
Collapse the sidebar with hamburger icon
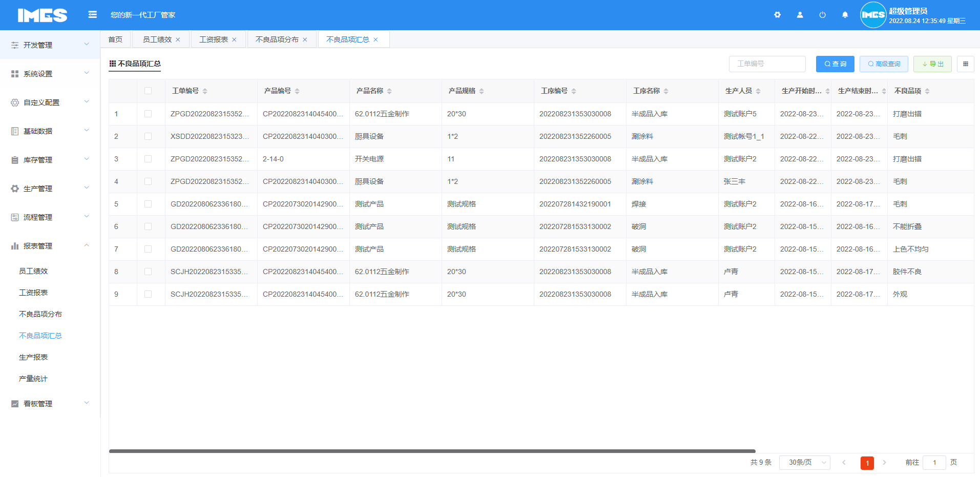[x=93, y=15]
